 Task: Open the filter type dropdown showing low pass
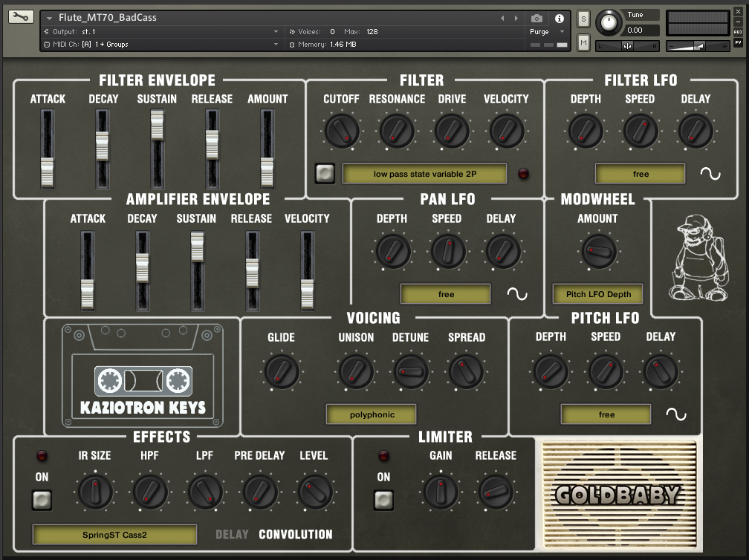coord(424,174)
